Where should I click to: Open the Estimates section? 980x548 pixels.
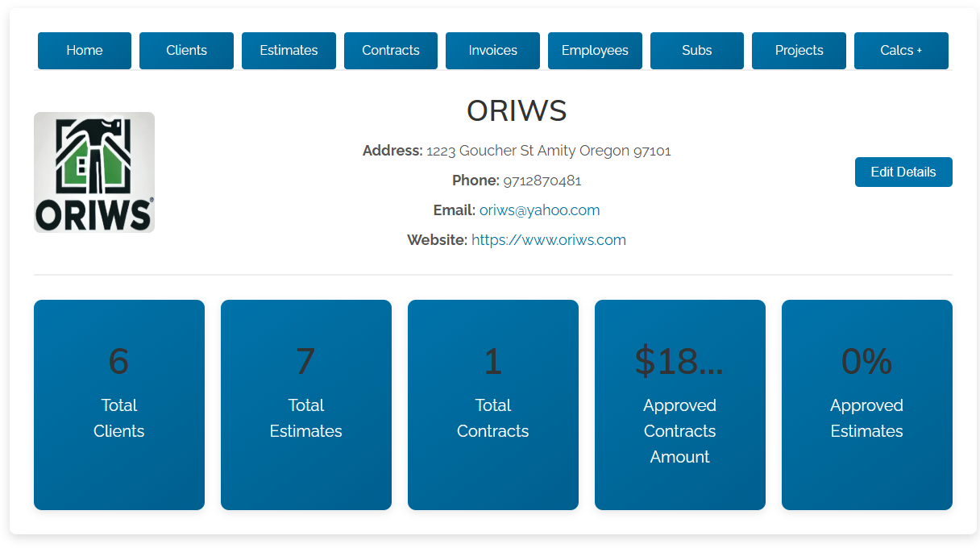tap(289, 51)
